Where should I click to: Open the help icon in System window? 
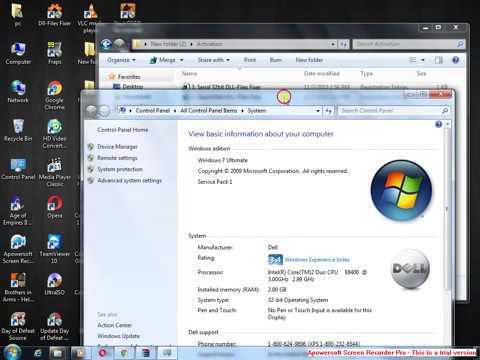[439, 124]
